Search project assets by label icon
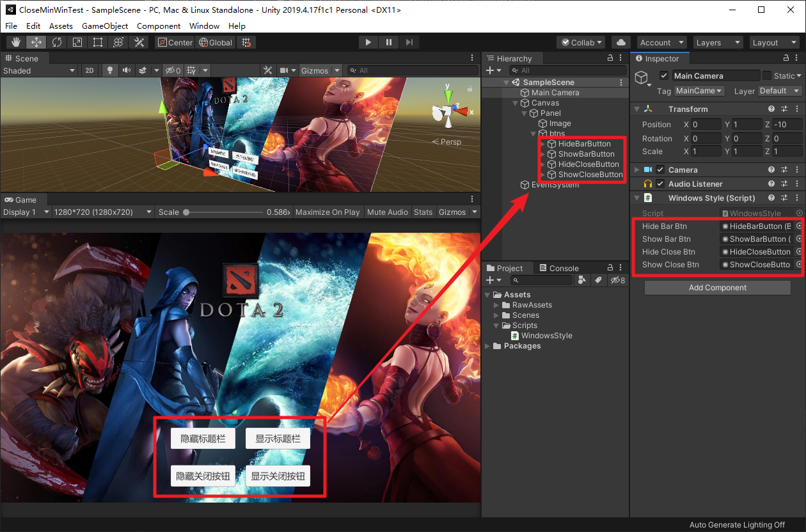 click(598, 280)
